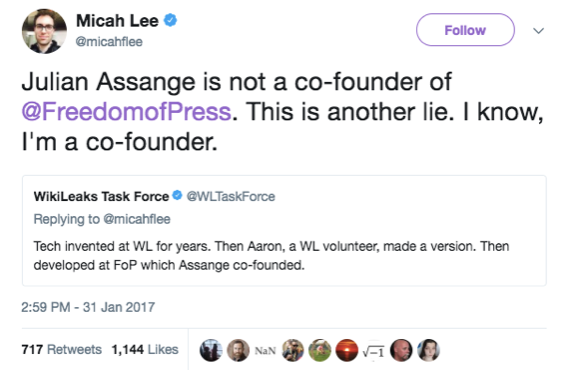570x380 pixels.
Task: Click the red sunset liker avatar
Action: point(347,350)
